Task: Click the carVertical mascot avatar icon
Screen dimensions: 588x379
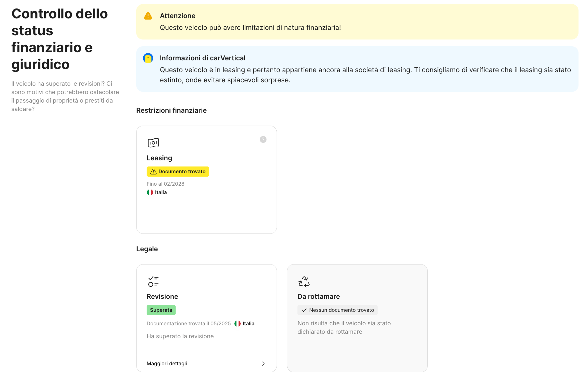Action: point(148,58)
